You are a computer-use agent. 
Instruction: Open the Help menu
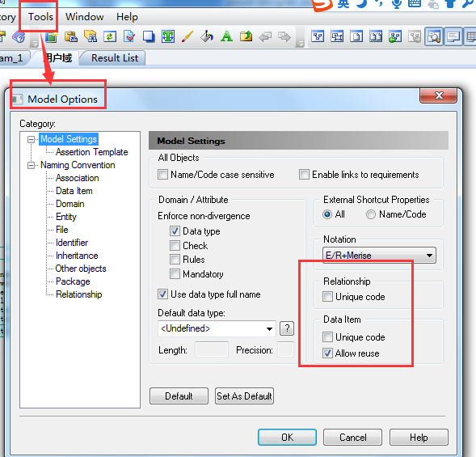(127, 17)
